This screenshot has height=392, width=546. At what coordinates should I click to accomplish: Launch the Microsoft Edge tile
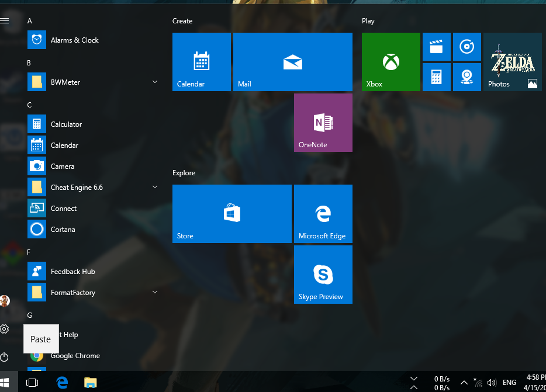point(323,214)
